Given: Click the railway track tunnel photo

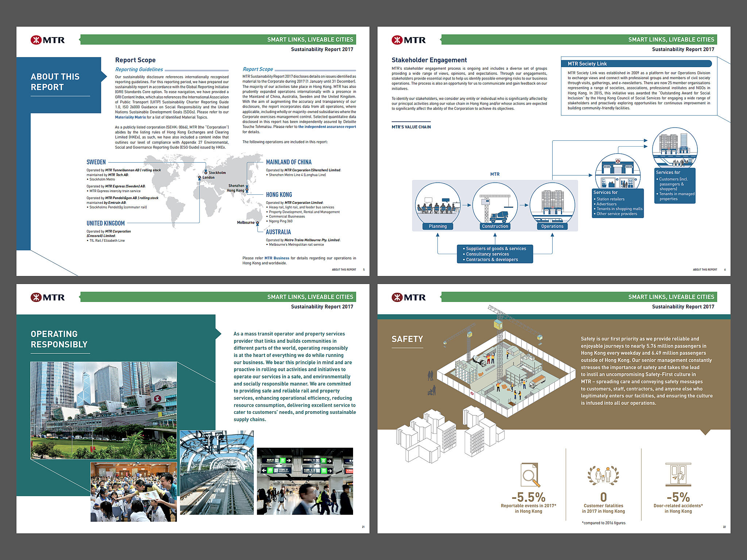Looking at the screenshot, I should pos(217,472).
